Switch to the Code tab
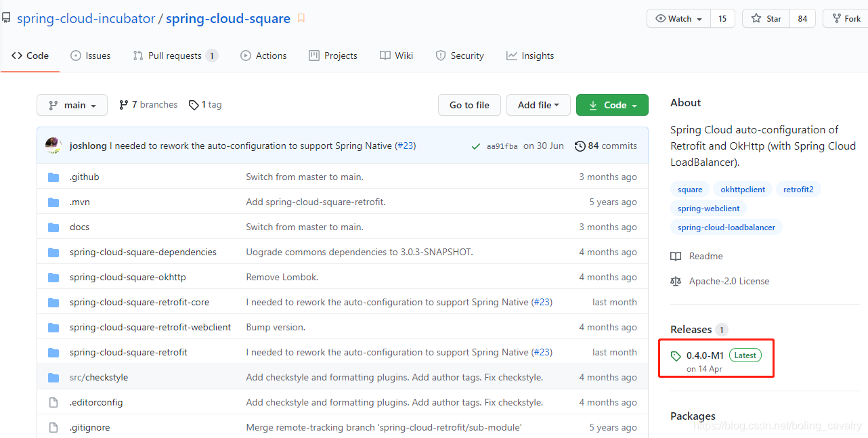868x438 pixels. [30, 56]
